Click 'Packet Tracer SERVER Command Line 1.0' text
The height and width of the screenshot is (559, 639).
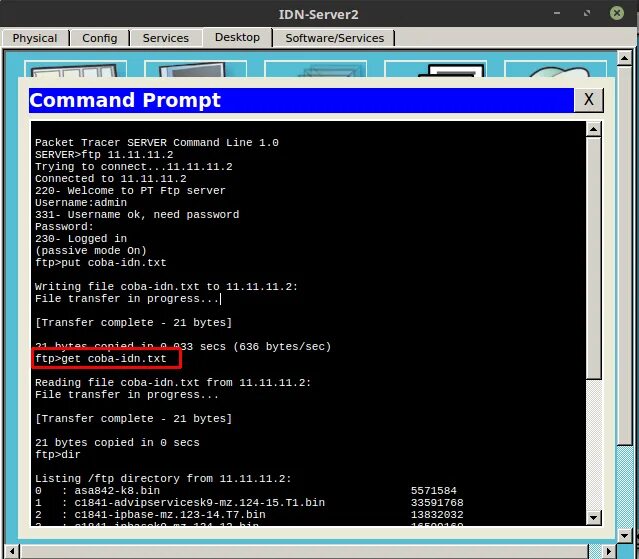157,143
